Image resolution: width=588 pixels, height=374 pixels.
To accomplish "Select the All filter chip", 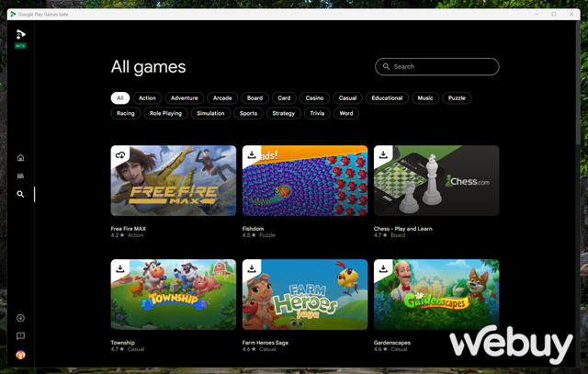I will click(120, 98).
